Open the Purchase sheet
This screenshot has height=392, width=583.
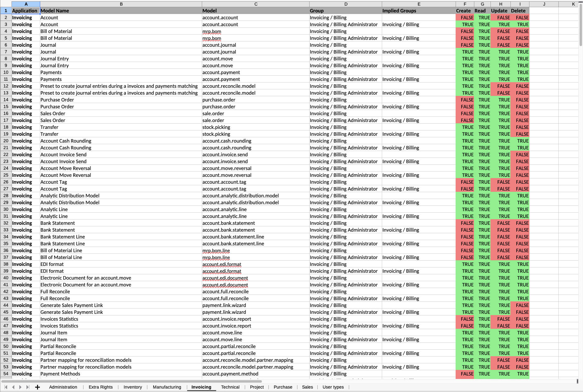(283, 387)
